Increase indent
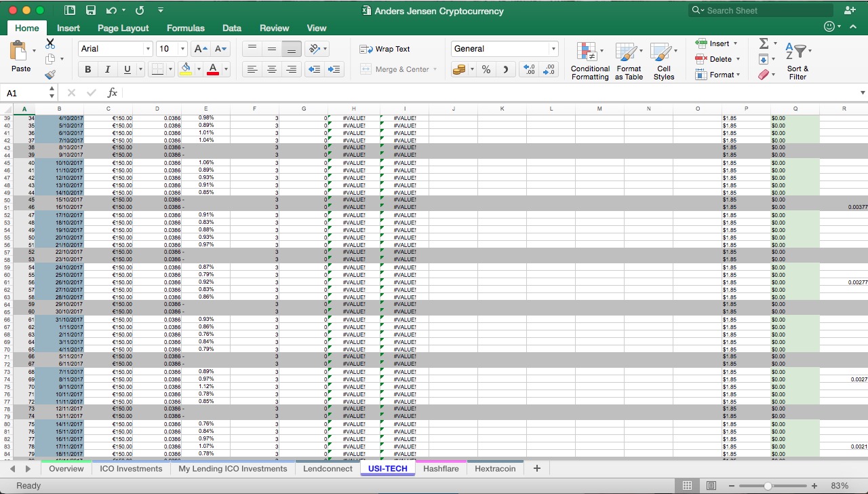 pyautogui.click(x=334, y=69)
